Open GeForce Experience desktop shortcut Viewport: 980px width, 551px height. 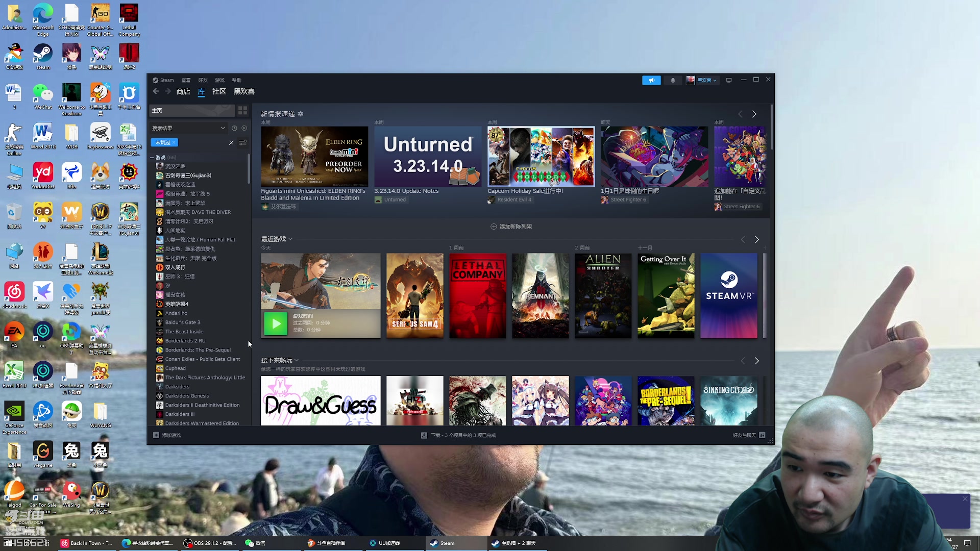(14, 418)
